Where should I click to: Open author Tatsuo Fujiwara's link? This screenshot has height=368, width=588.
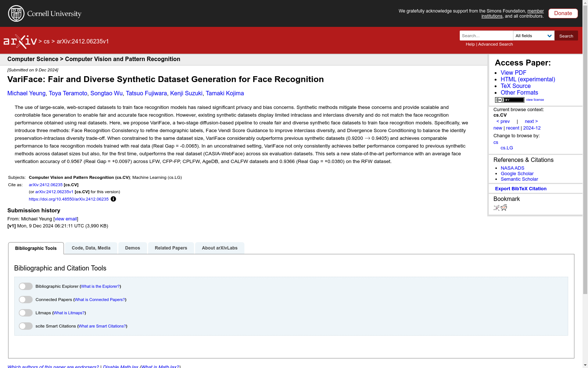click(146, 93)
